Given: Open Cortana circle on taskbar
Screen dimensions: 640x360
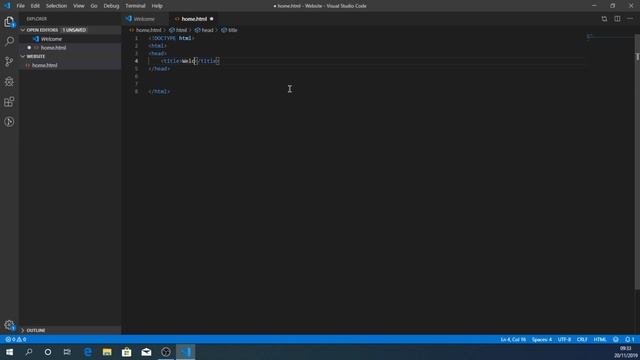Looking at the screenshot, I should [x=48, y=352].
